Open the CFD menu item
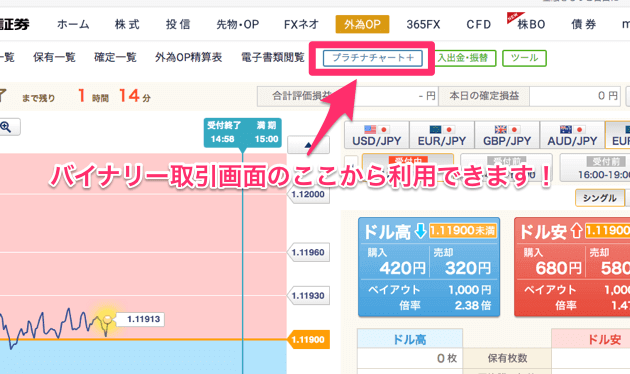 tap(479, 25)
